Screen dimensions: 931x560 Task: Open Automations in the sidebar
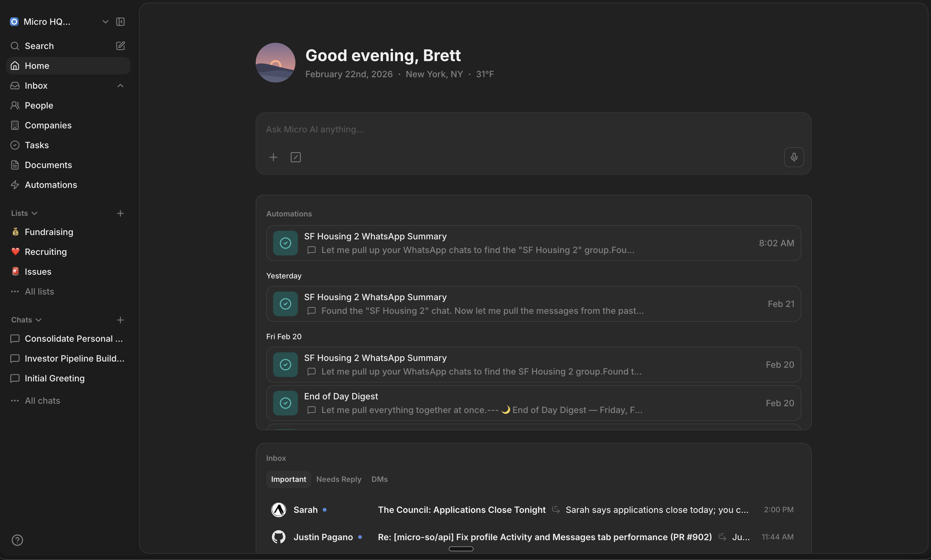pyautogui.click(x=51, y=185)
